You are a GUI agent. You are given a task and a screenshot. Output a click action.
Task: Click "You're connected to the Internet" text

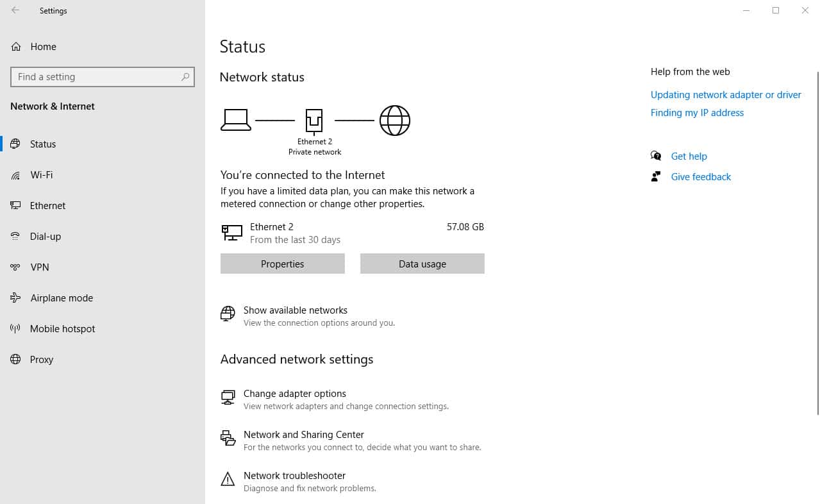[303, 175]
